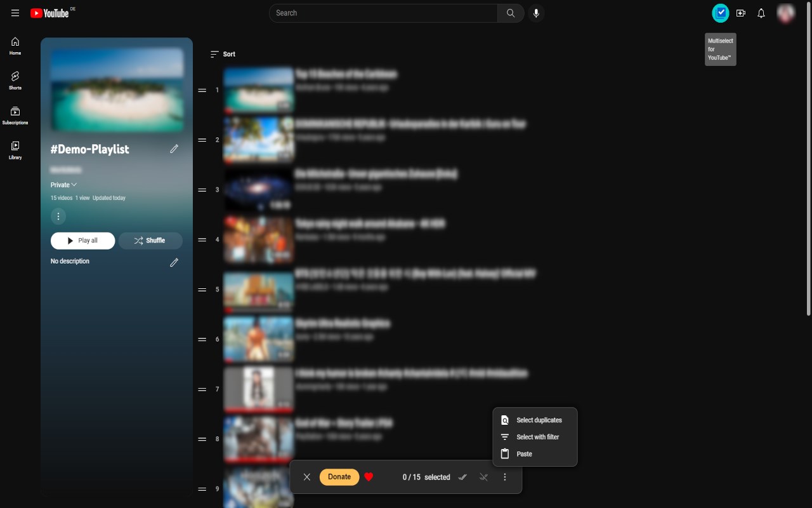812x508 pixels.
Task: Click the Play all button
Action: 82,241
